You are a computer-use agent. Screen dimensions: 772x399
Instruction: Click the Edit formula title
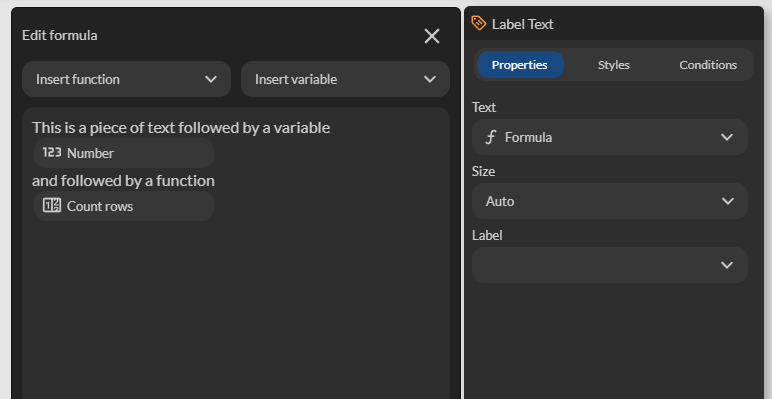(60, 35)
